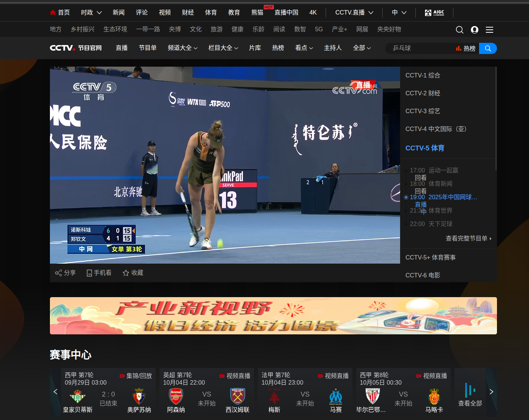
Task: Open the 直播 menu item
Action: pos(122,48)
